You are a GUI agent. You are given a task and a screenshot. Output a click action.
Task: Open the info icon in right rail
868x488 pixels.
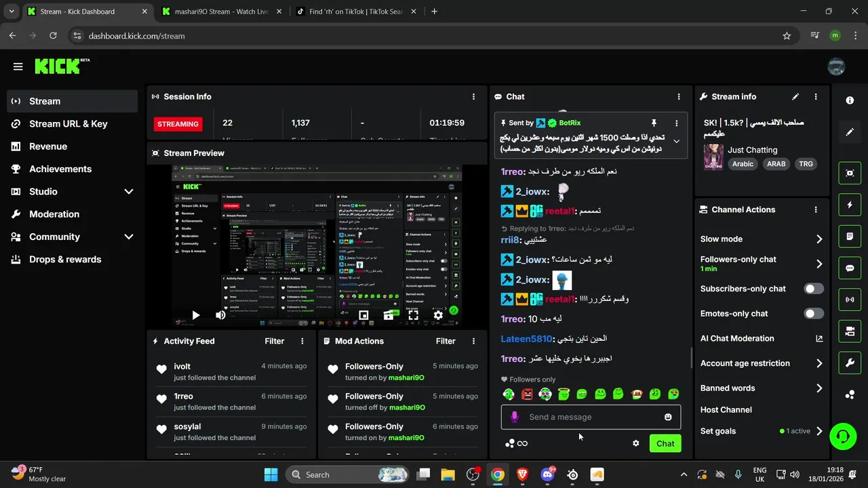850,100
